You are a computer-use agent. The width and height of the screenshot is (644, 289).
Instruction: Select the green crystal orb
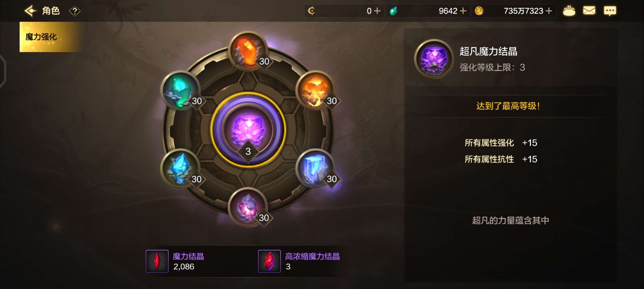tap(181, 90)
